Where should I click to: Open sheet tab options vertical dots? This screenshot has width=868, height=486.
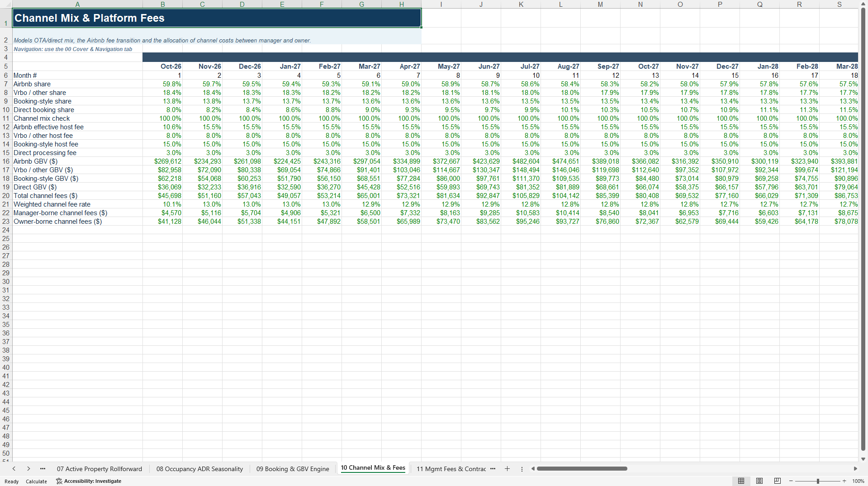tap(522, 469)
